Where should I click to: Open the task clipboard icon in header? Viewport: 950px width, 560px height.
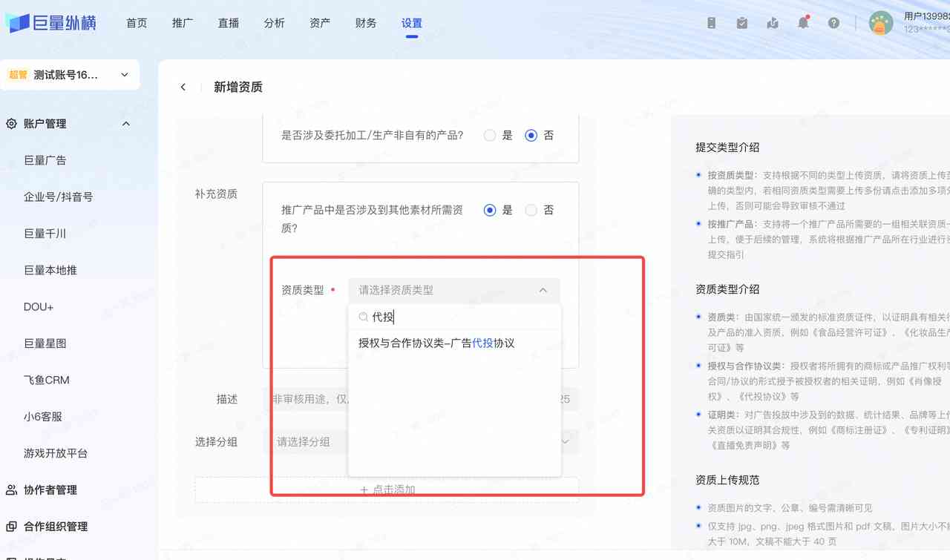(742, 23)
